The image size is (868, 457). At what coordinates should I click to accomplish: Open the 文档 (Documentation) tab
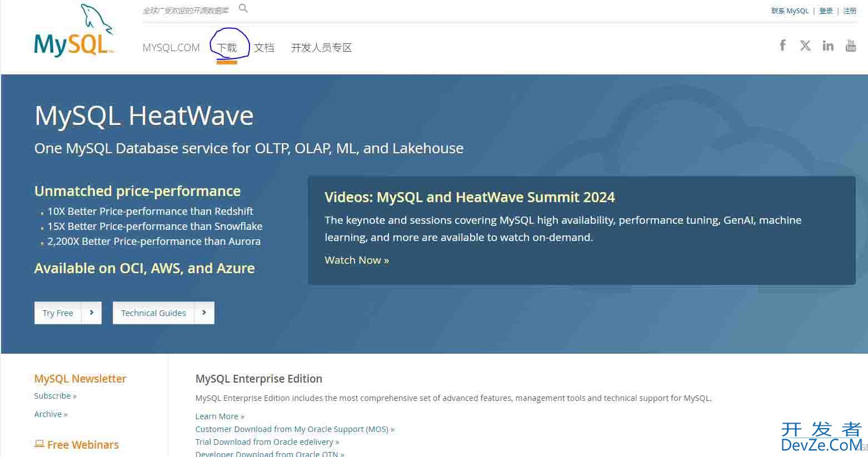point(264,48)
